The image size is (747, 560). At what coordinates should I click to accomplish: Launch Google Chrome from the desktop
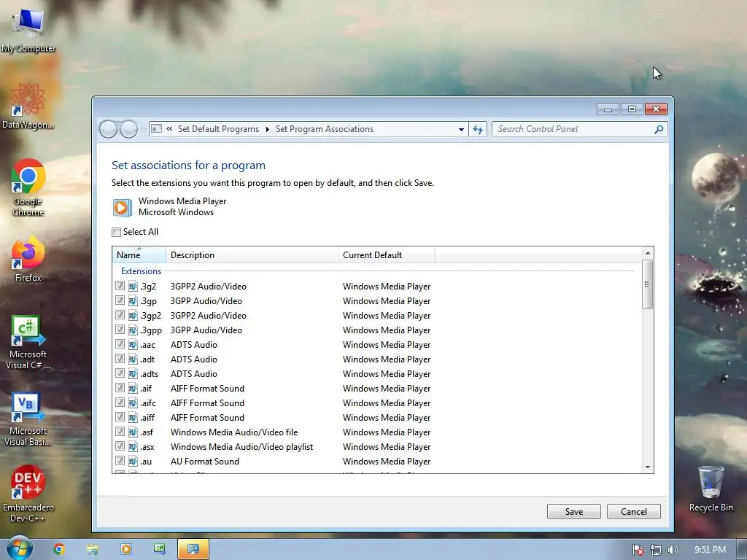(x=28, y=187)
